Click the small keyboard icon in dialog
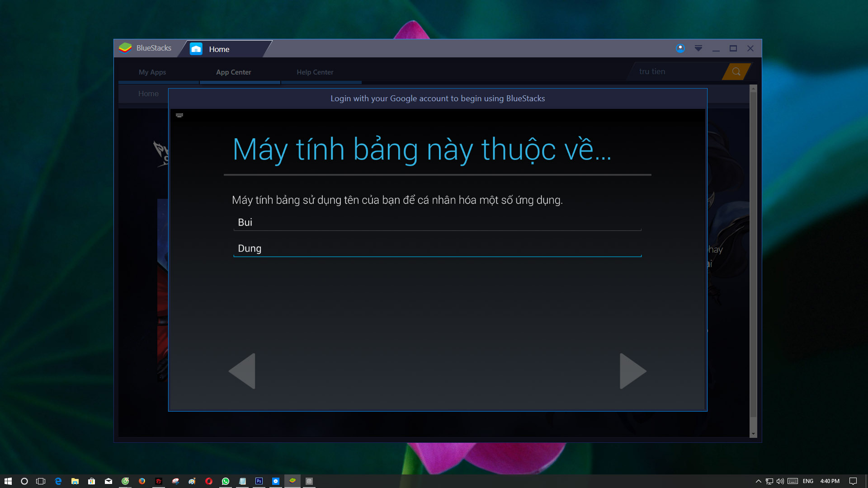868x488 pixels. coord(179,115)
